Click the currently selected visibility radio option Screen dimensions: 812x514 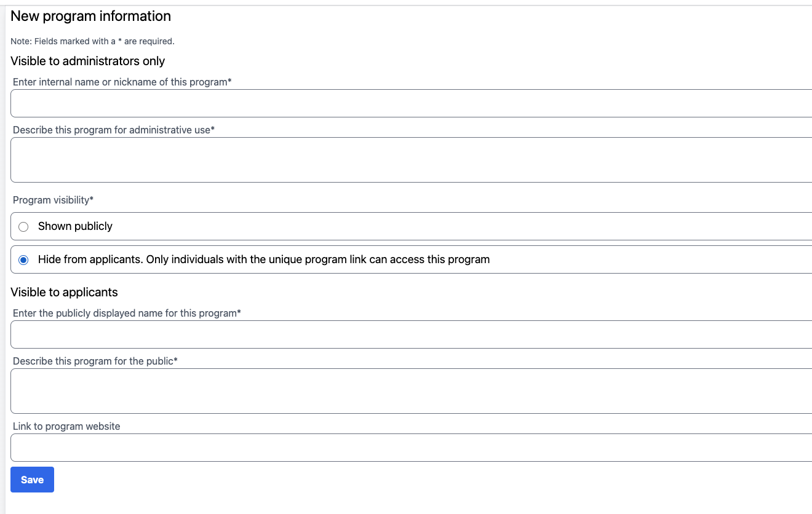click(23, 259)
